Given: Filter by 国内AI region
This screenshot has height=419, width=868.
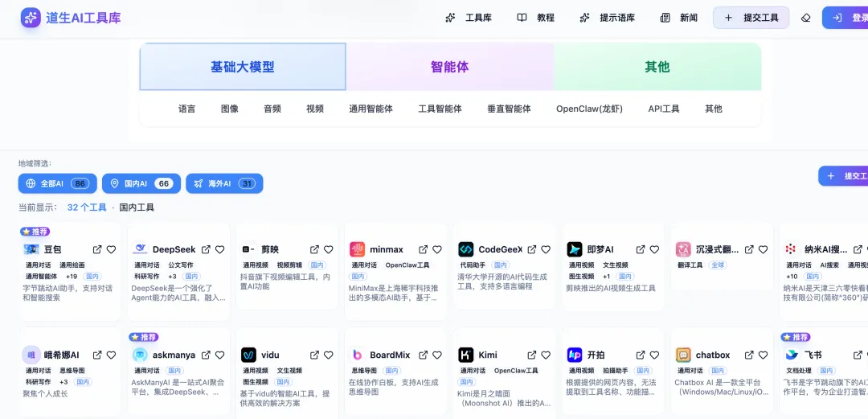Looking at the screenshot, I should pyautogui.click(x=141, y=183).
